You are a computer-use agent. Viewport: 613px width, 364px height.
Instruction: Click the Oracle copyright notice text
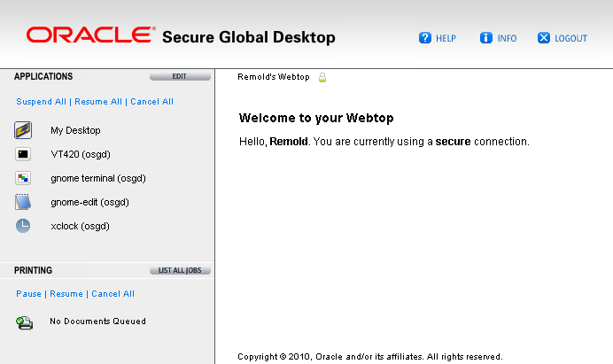coord(370,357)
